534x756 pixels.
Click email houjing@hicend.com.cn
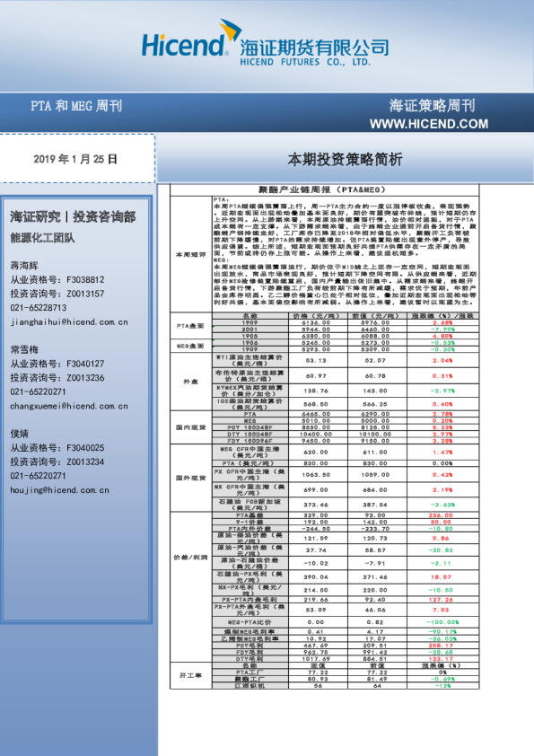(x=60, y=490)
